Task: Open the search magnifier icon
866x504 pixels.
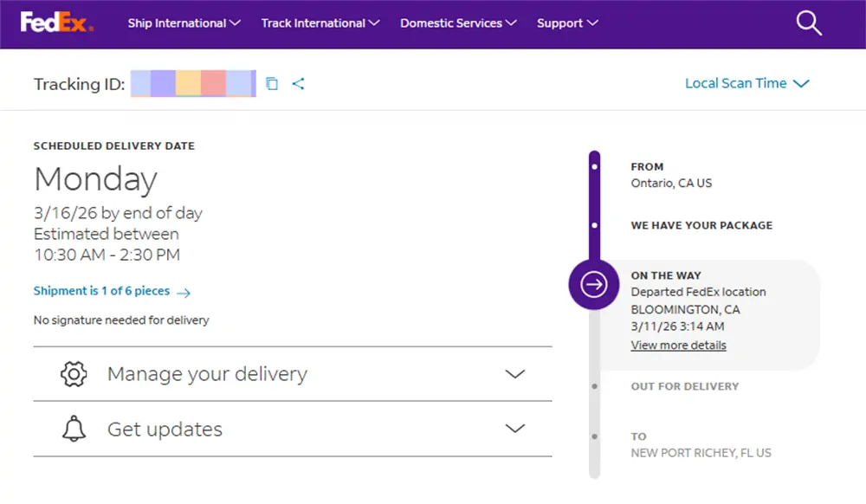Action: pos(808,23)
